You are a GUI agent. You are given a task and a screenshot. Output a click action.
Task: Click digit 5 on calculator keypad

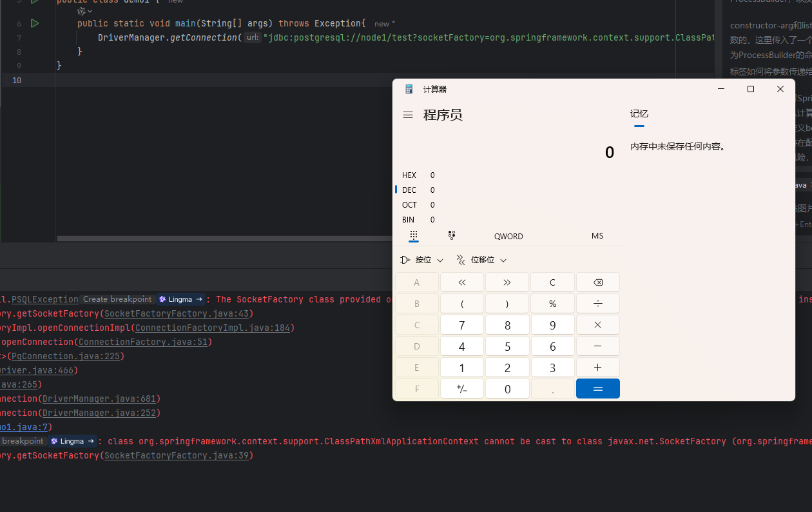[x=507, y=346]
